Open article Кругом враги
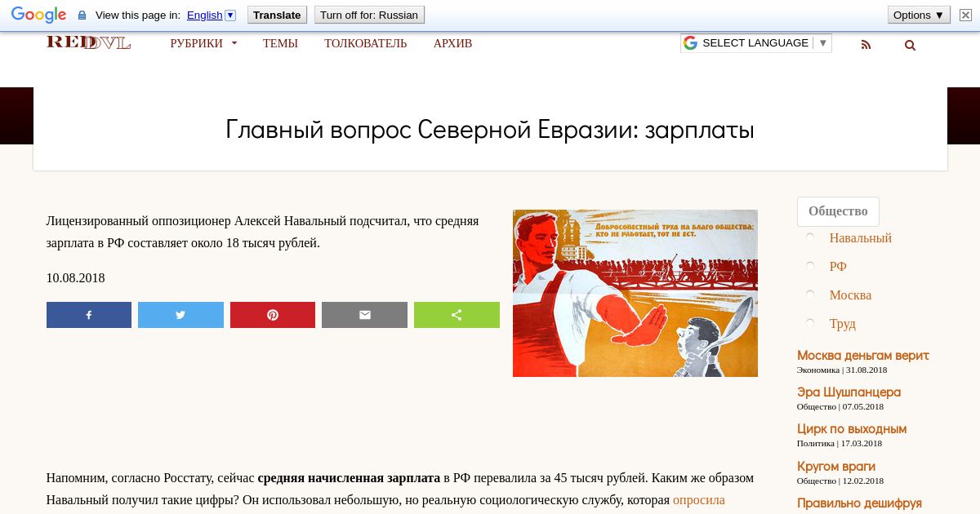Viewport: 980px width, 514px height. [836, 467]
